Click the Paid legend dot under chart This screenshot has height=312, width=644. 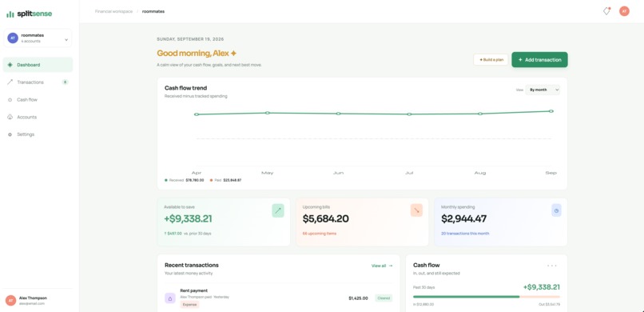[x=212, y=180]
